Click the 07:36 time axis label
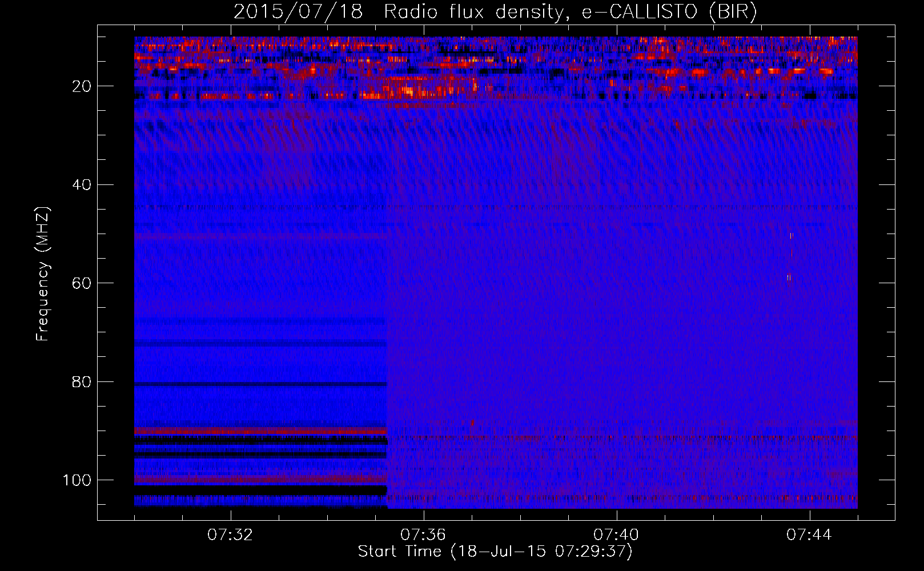 click(x=423, y=535)
